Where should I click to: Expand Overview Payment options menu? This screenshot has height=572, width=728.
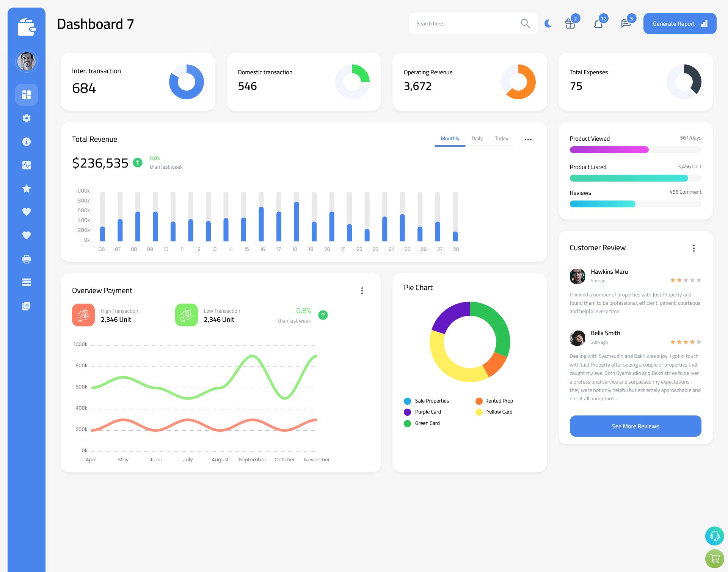(x=362, y=290)
